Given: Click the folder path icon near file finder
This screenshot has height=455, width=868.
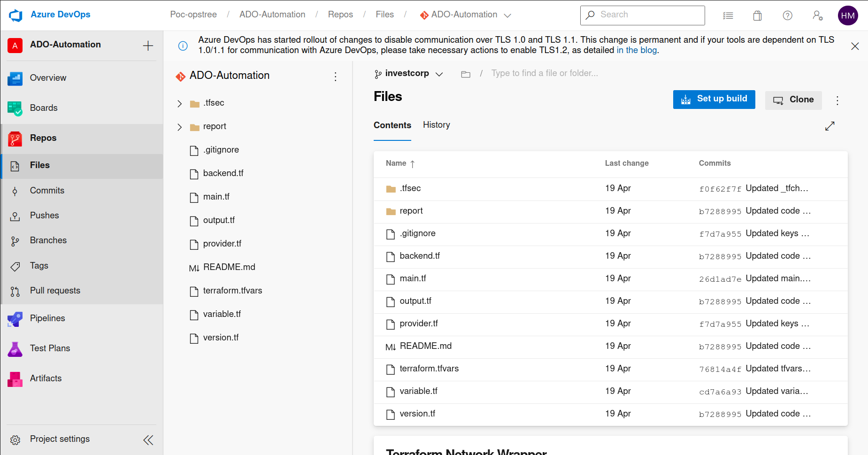Looking at the screenshot, I should (466, 74).
